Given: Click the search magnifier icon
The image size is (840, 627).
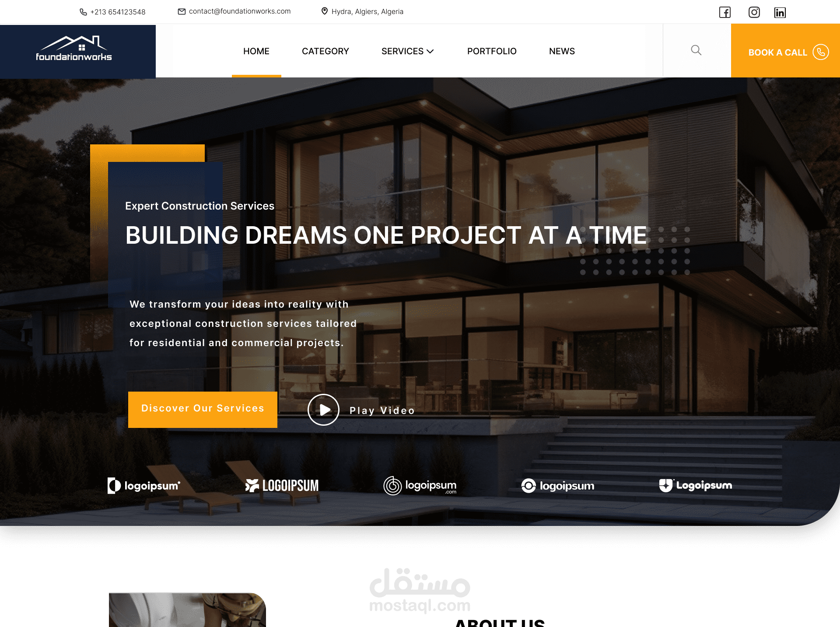Looking at the screenshot, I should click(x=696, y=50).
